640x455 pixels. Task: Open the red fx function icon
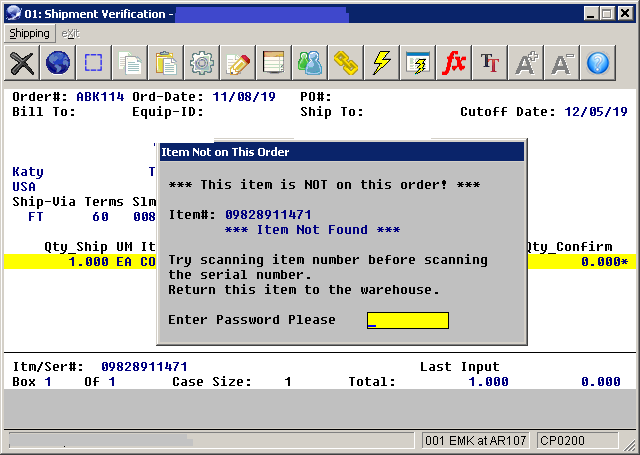tap(453, 63)
